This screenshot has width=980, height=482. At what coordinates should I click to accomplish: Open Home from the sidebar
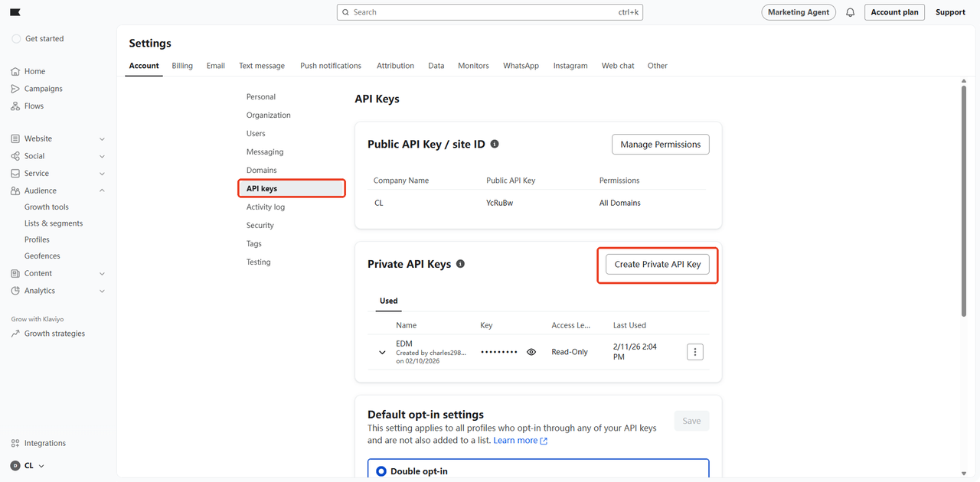click(x=34, y=71)
